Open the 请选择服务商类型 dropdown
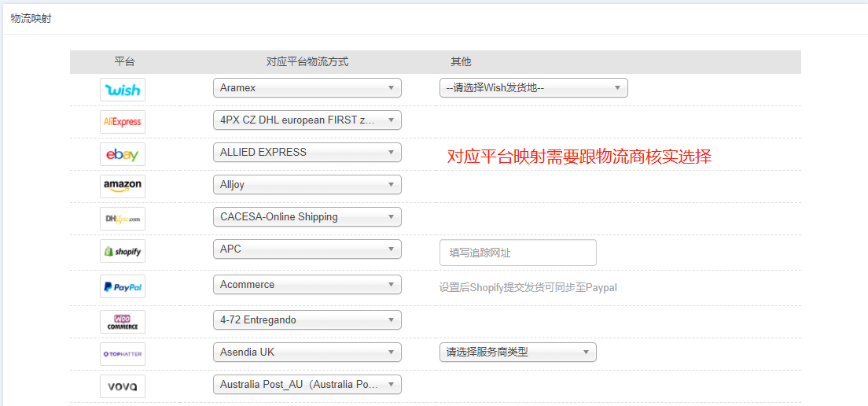 pos(517,352)
